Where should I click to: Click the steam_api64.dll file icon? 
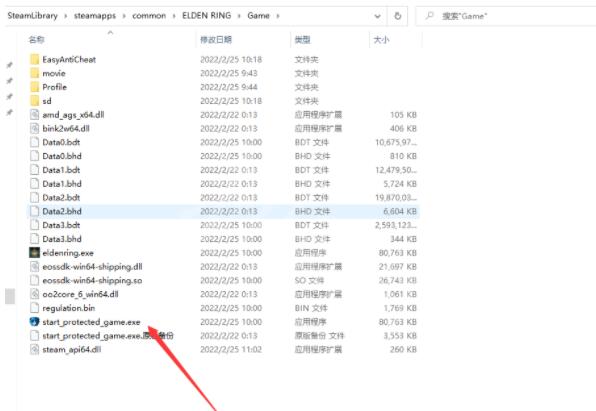point(35,349)
